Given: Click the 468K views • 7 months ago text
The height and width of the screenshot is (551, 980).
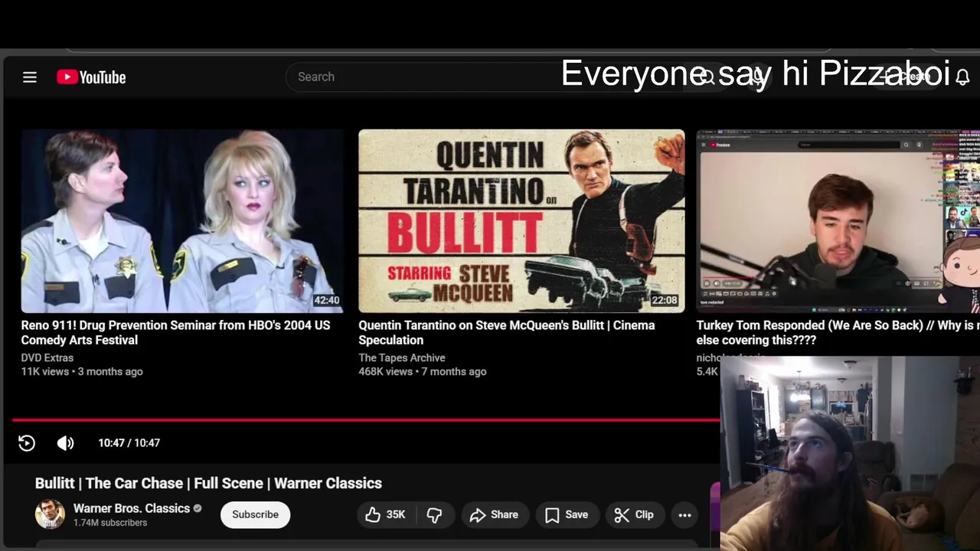Looking at the screenshot, I should point(423,371).
